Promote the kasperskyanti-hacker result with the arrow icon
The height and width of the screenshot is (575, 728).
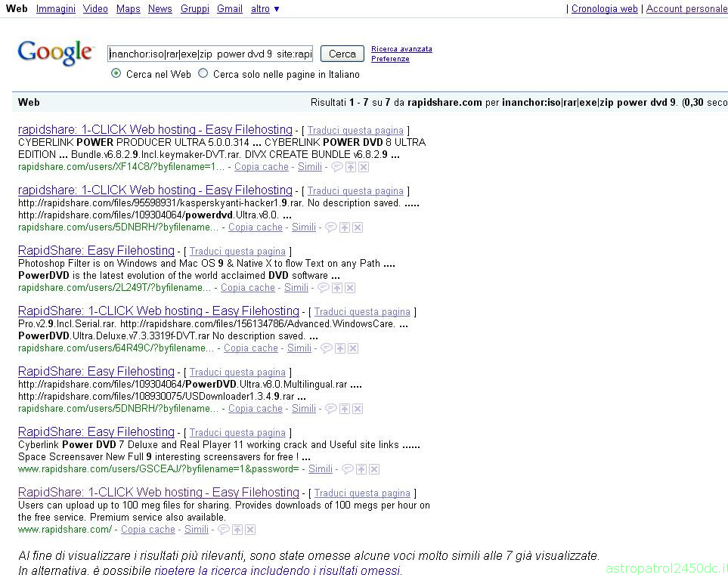tap(345, 227)
